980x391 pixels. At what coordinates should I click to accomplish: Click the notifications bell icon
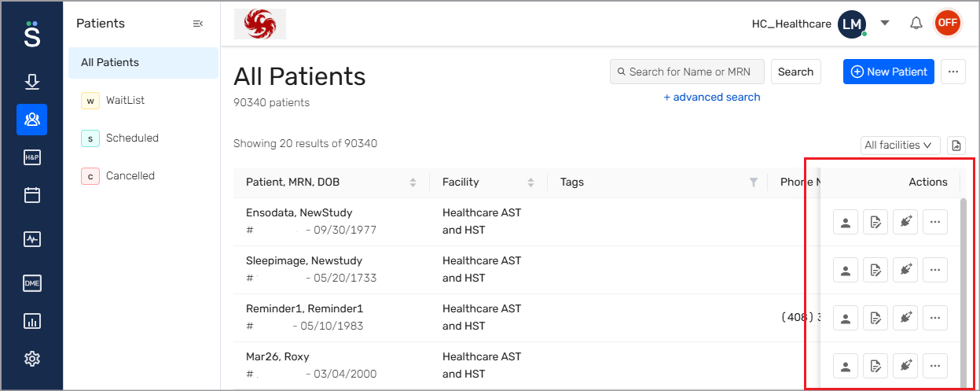point(916,24)
